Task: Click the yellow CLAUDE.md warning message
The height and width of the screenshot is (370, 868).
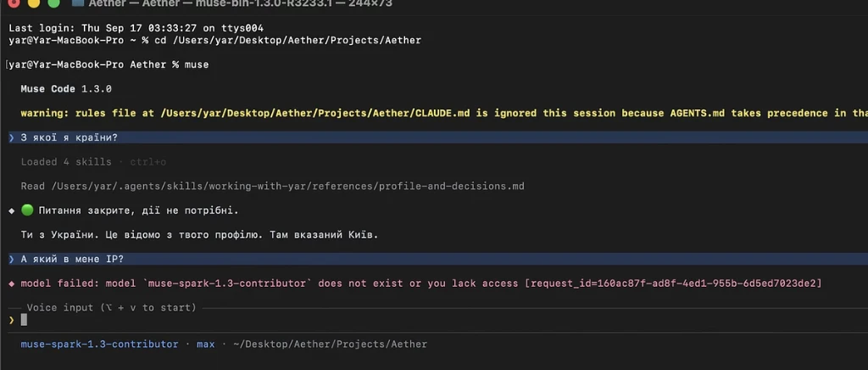Action: [444, 113]
